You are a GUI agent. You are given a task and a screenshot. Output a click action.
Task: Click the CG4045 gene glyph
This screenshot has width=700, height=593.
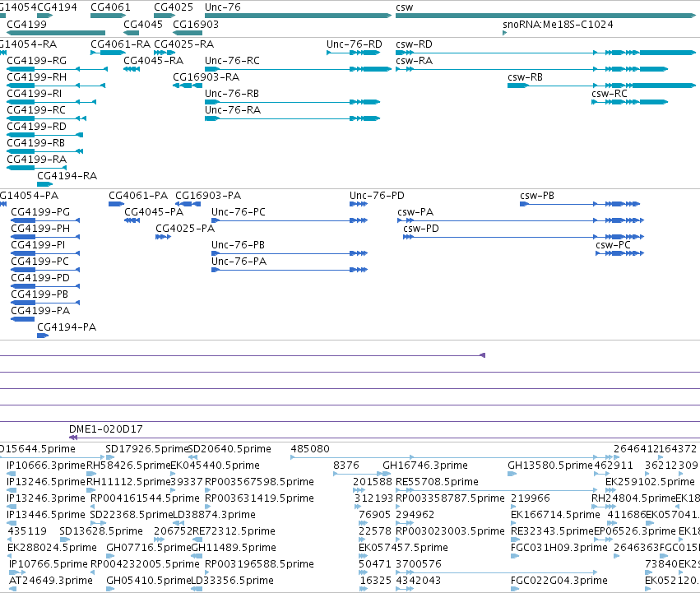point(132,33)
